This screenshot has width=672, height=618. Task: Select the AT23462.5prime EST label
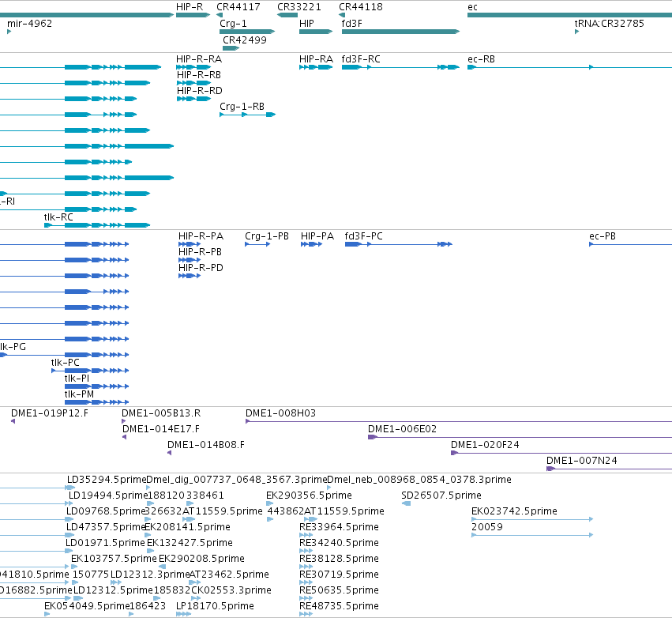click(229, 575)
